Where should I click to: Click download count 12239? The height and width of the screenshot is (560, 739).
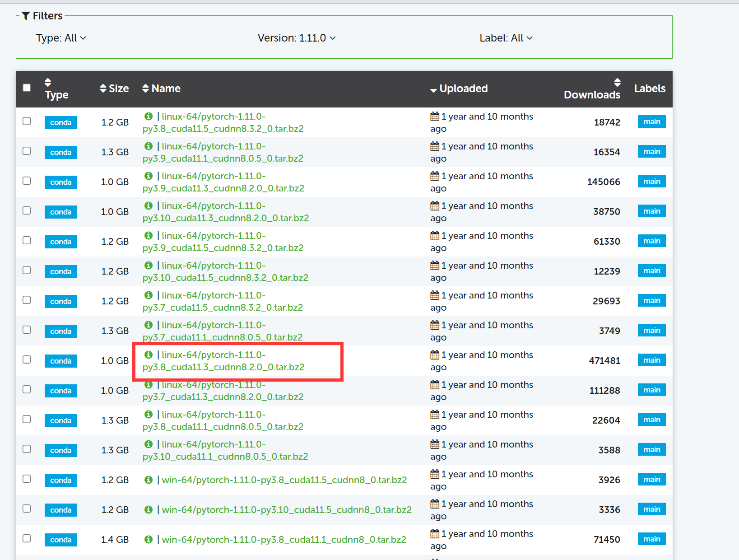tap(607, 271)
